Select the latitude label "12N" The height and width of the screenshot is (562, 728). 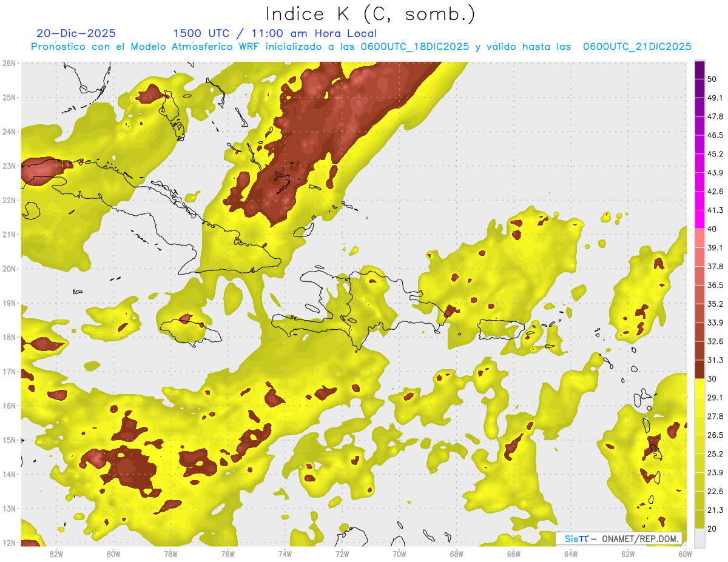[x=9, y=543]
